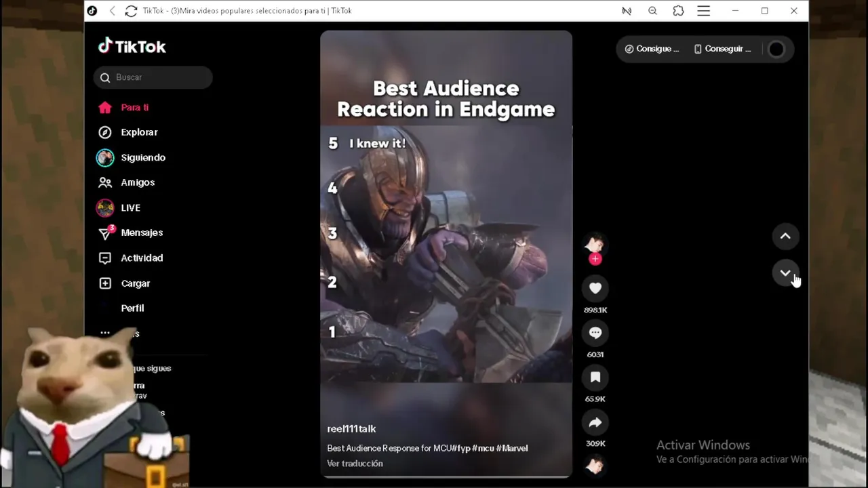
Task: Share the video with arrow icon
Action: click(x=595, y=422)
